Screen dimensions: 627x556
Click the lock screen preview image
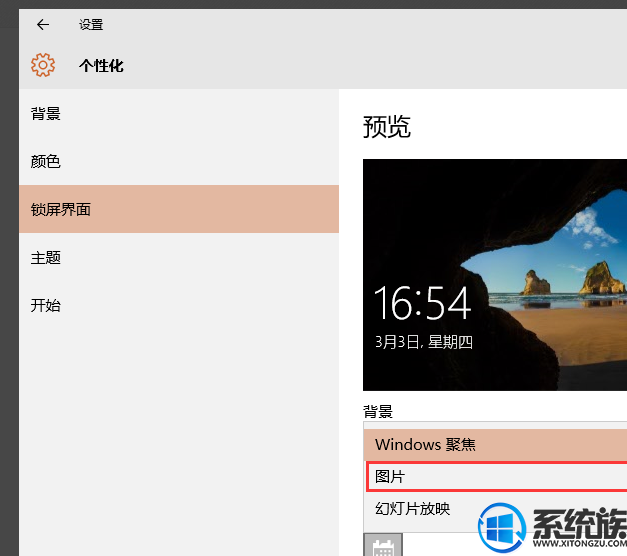click(x=495, y=275)
